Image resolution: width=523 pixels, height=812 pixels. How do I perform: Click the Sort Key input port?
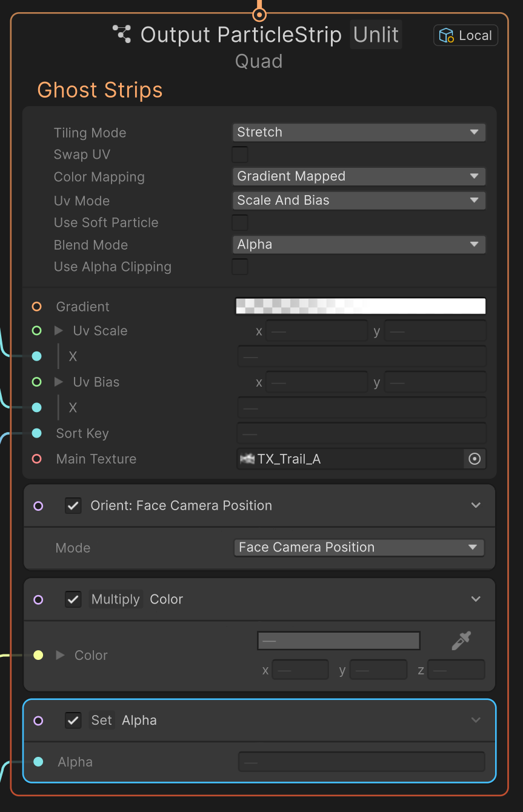pyautogui.click(x=37, y=433)
